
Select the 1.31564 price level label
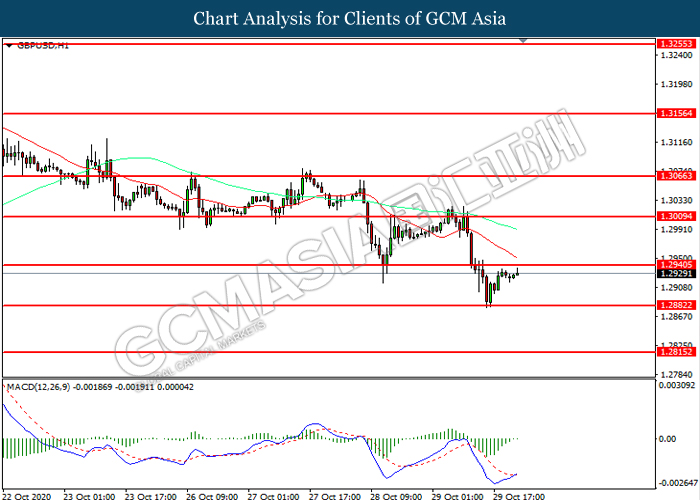click(x=676, y=113)
